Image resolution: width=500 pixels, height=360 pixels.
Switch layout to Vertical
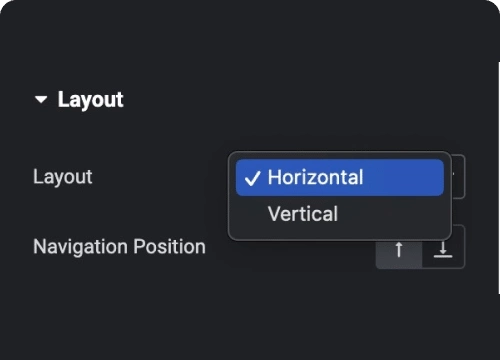[x=340, y=214]
